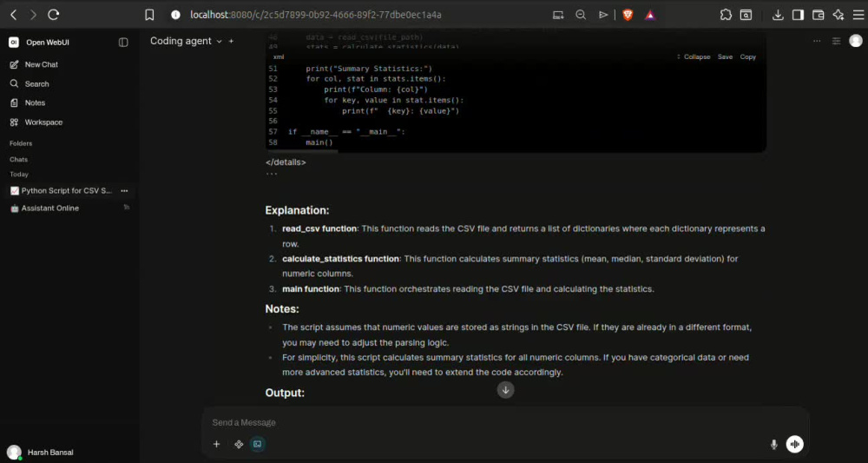Viewport: 868px width, 463px height.
Task: Expand the Chats section
Action: click(x=18, y=160)
